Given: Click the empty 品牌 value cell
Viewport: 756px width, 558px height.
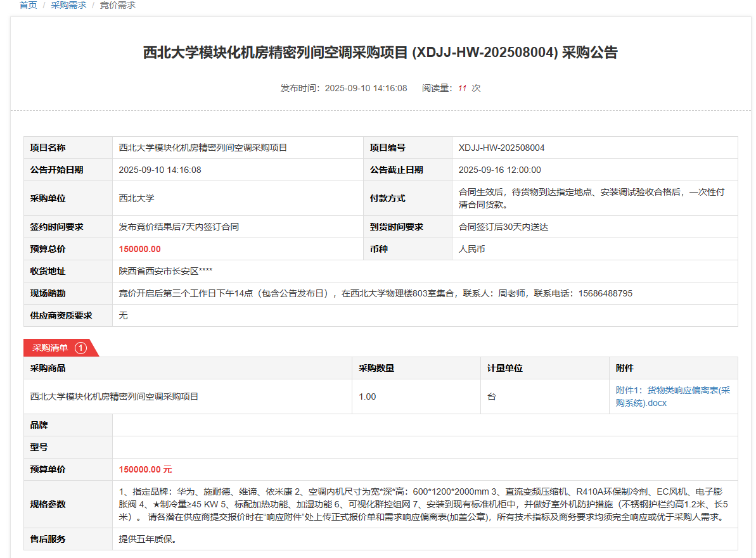Looking at the screenshot, I should (425, 425).
